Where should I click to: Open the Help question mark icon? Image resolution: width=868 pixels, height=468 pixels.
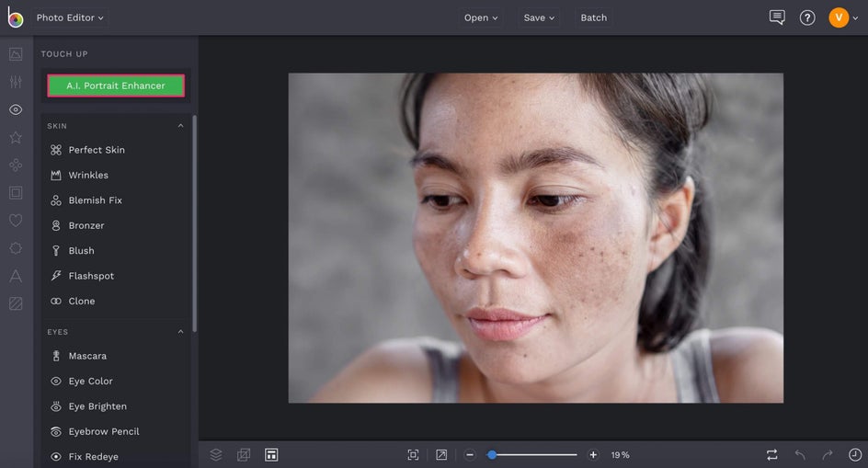point(807,17)
